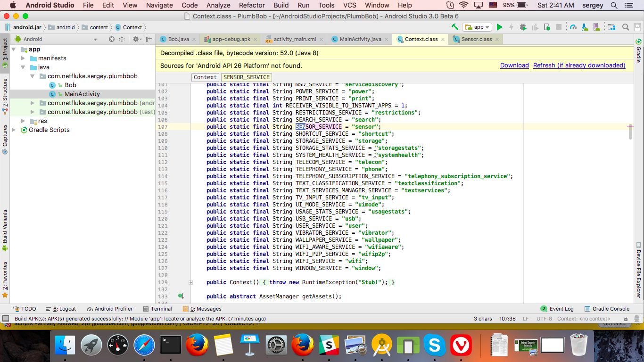Click the Wi-Fi icon in the menu bar
The height and width of the screenshot is (362, 644).
pyautogui.click(x=464, y=5)
